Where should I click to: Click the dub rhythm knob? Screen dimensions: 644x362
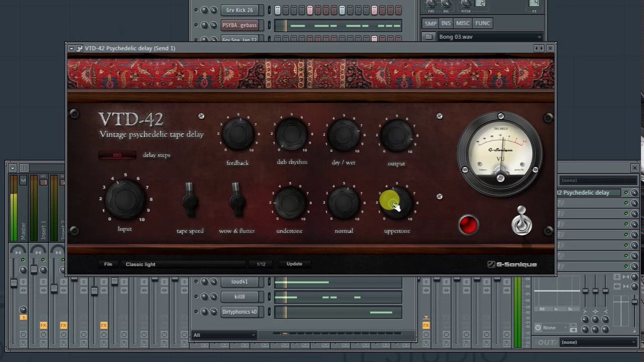291,134
